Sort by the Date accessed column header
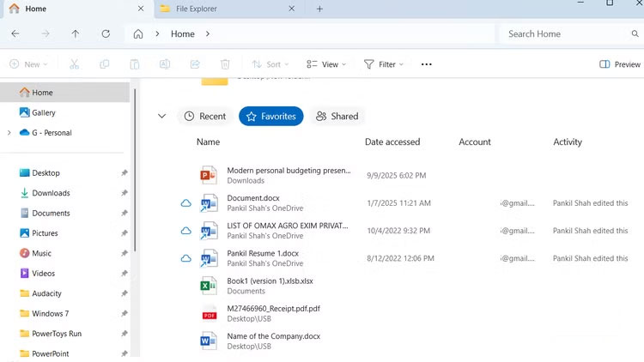The image size is (644, 362). coord(392,142)
